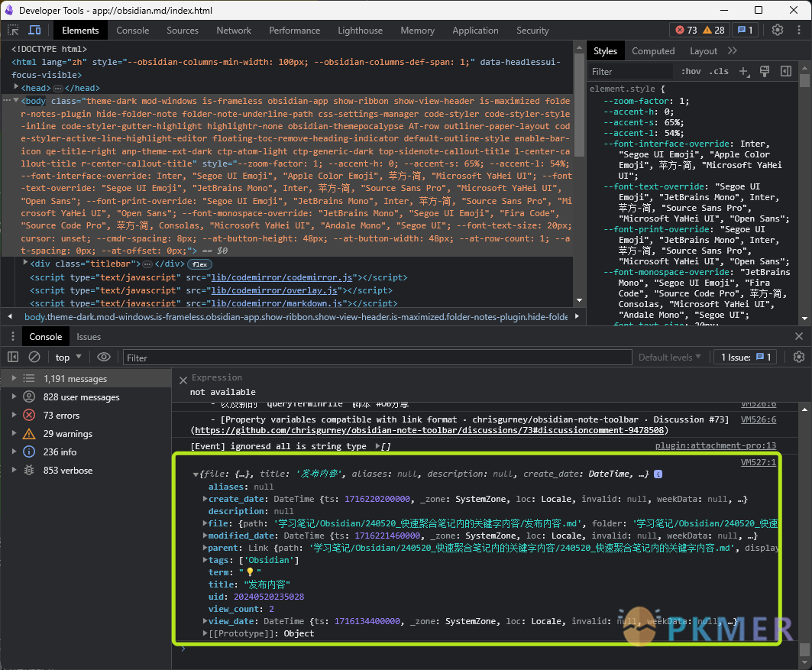
Task: Switch to the Performance tab
Action: (294, 30)
